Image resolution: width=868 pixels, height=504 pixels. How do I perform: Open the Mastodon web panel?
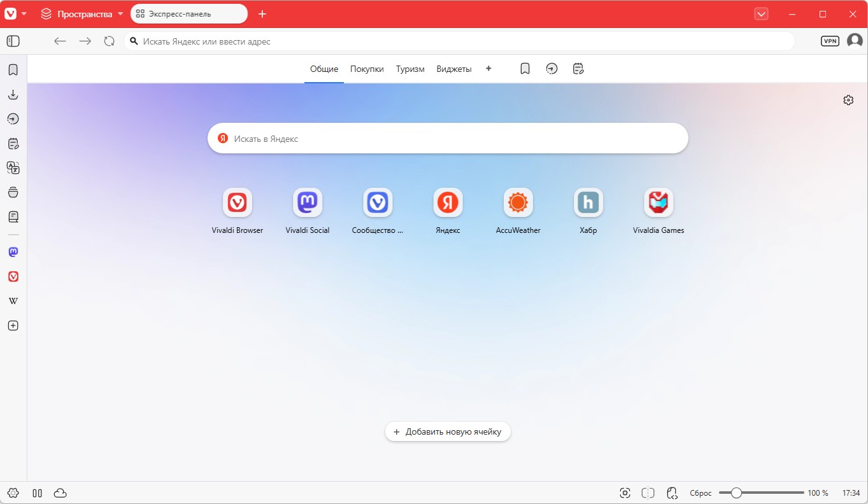coord(13,252)
